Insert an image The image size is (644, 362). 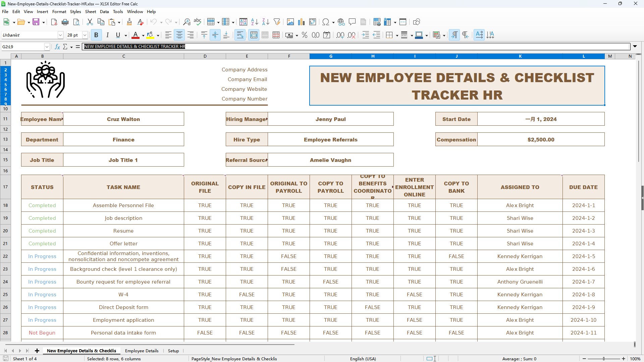tap(290, 22)
